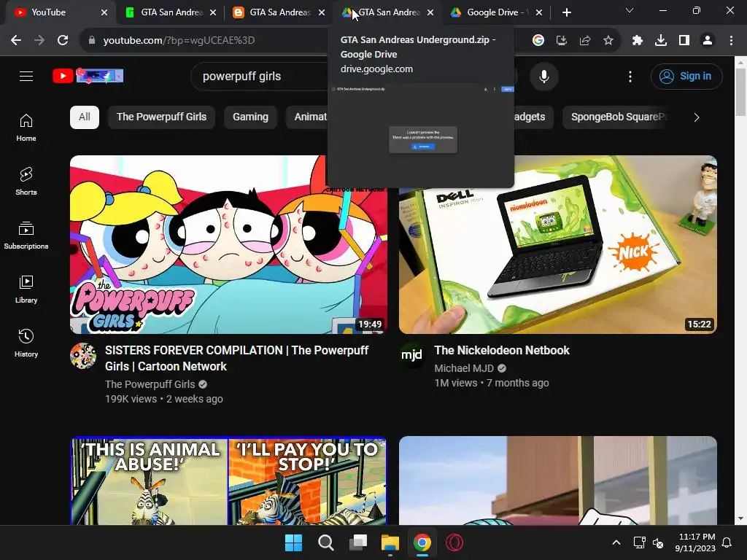Image resolution: width=747 pixels, height=560 pixels.
Task: Open YouTube settings three-dot menu
Action: click(630, 76)
